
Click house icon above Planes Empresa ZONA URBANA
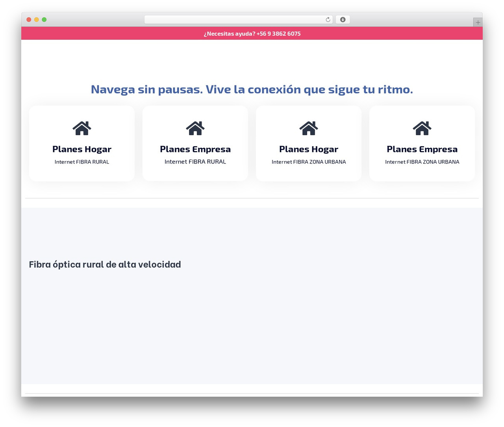pos(422,128)
